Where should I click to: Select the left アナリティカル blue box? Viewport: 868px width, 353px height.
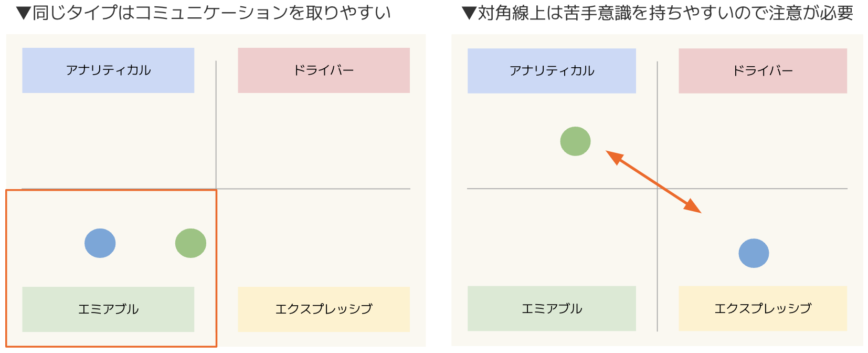108,70
